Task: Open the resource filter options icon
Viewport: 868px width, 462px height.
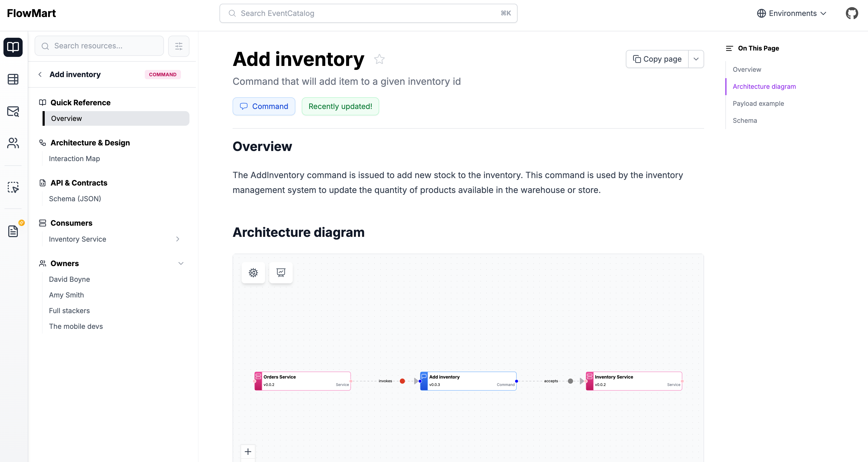Action: 179,46
